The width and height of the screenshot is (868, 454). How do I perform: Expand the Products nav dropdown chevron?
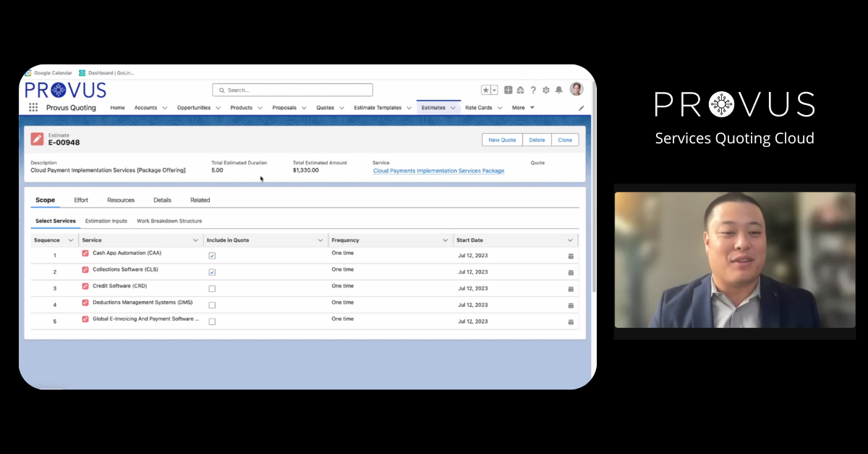tap(260, 108)
